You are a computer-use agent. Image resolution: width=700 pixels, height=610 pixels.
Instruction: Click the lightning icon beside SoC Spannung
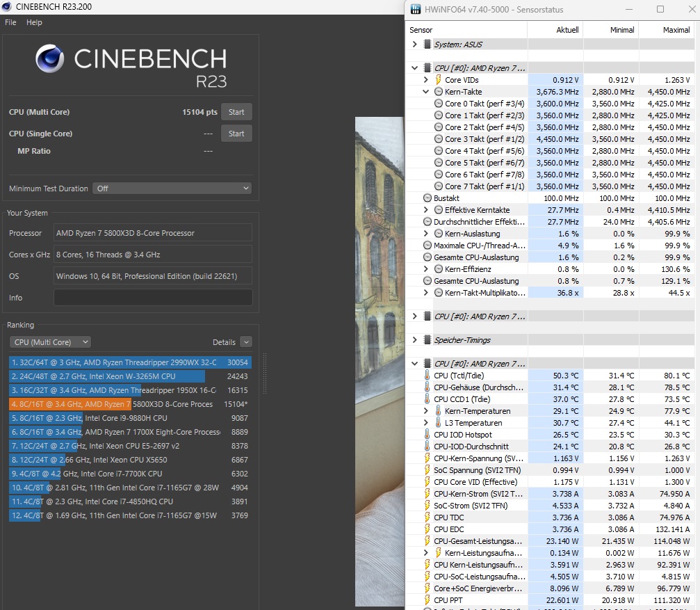(428, 469)
